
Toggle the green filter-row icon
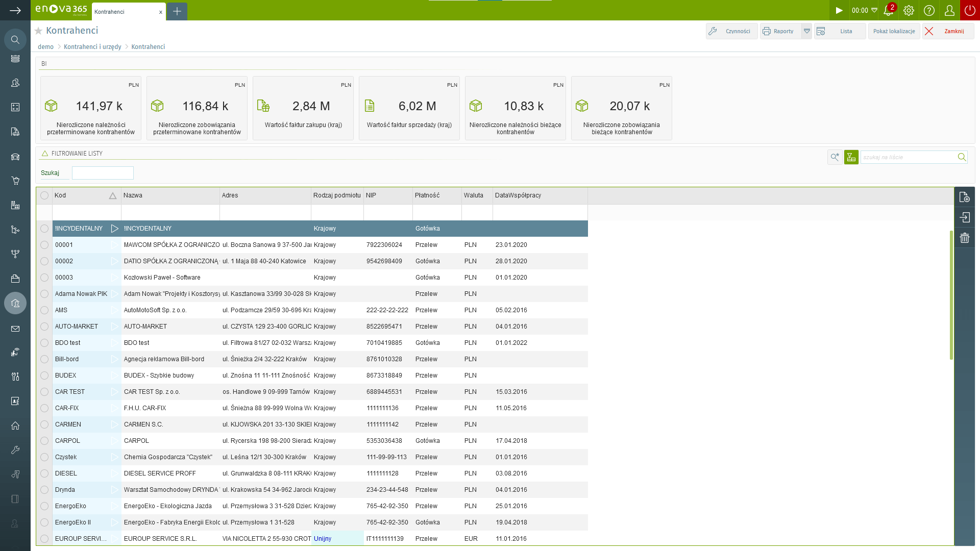point(851,157)
